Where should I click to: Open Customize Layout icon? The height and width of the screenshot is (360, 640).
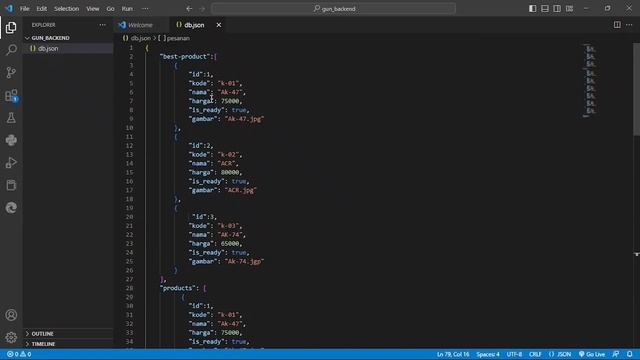569,9
